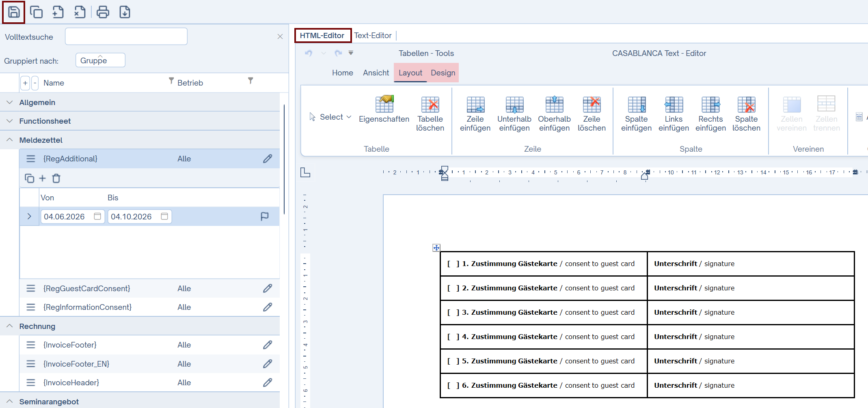This screenshot has width=868, height=408.
Task: Open the Print function in the top toolbar
Action: point(103,12)
